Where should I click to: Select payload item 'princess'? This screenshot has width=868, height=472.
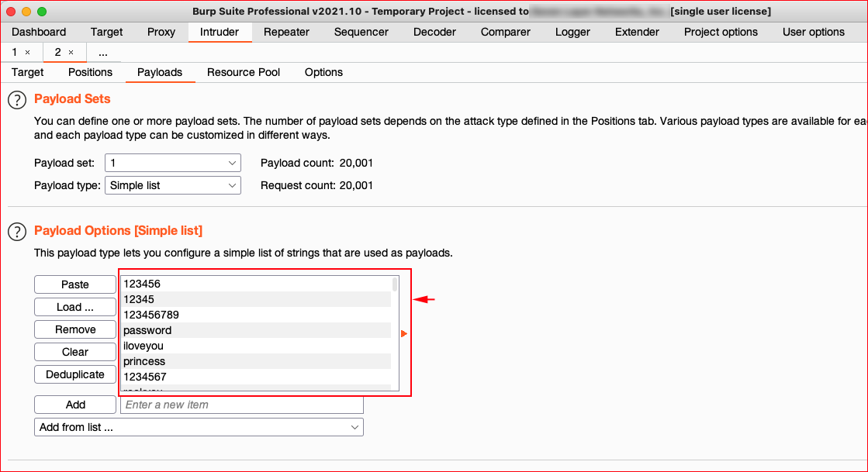[256, 361]
